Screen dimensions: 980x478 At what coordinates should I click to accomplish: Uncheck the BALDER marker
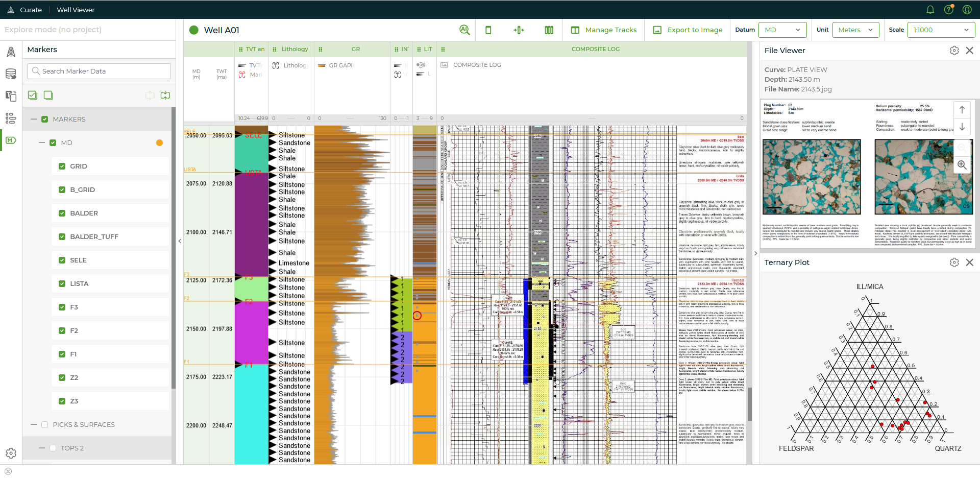point(62,213)
